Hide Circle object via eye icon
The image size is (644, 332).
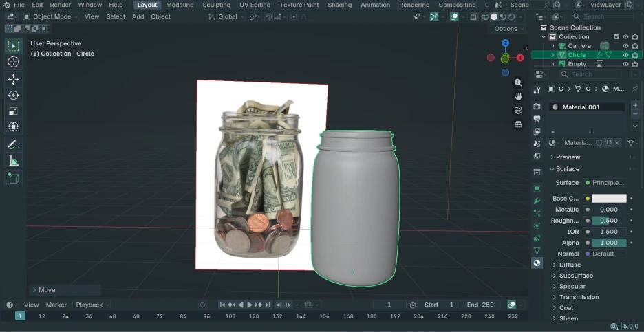(x=625, y=55)
